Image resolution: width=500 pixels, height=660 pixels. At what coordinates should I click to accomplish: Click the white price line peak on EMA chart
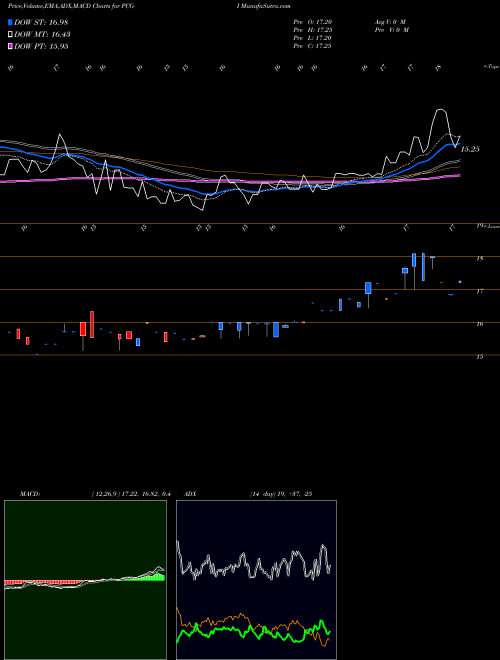(x=440, y=110)
